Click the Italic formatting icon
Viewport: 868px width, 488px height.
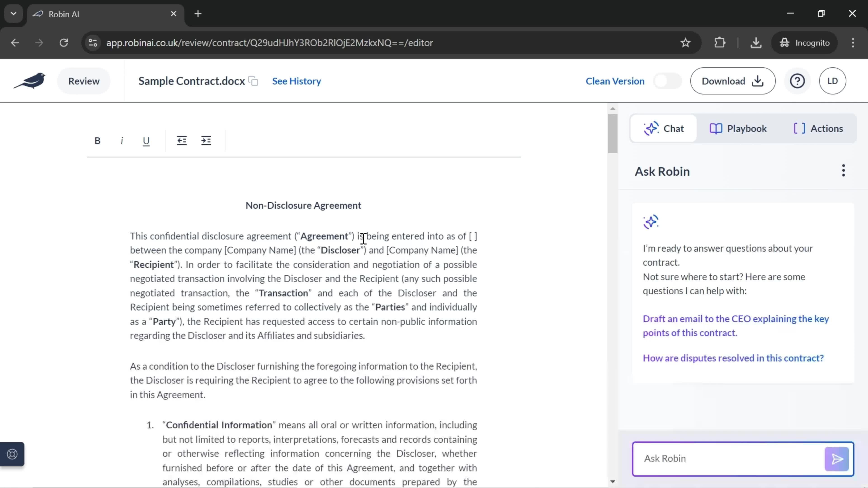point(122,141)
